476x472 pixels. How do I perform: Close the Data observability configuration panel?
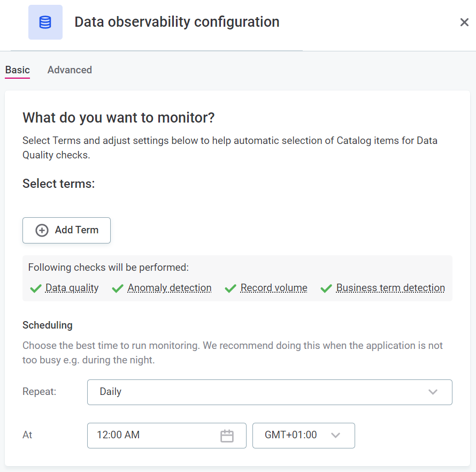point(464,22)
